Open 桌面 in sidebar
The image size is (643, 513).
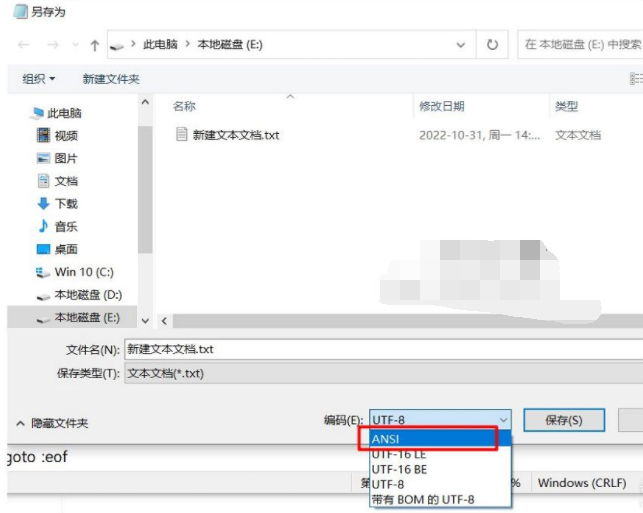57,249
